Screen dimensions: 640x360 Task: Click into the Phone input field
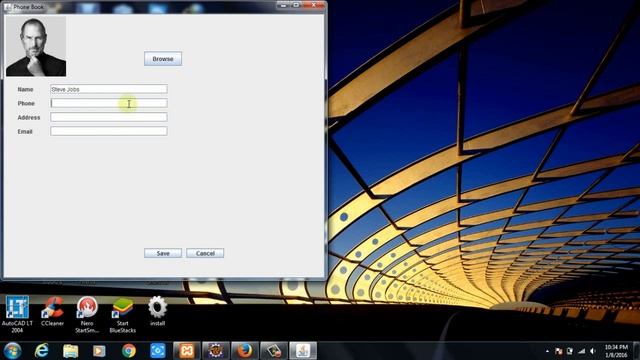pyautogui.click(x=109, y=103)
